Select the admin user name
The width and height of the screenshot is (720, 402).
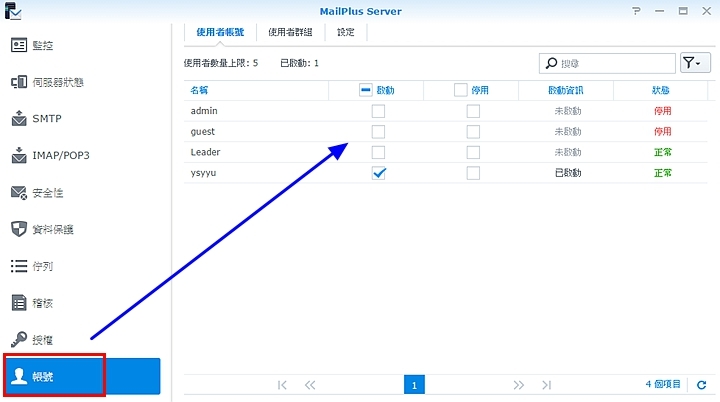click(204, 111)
